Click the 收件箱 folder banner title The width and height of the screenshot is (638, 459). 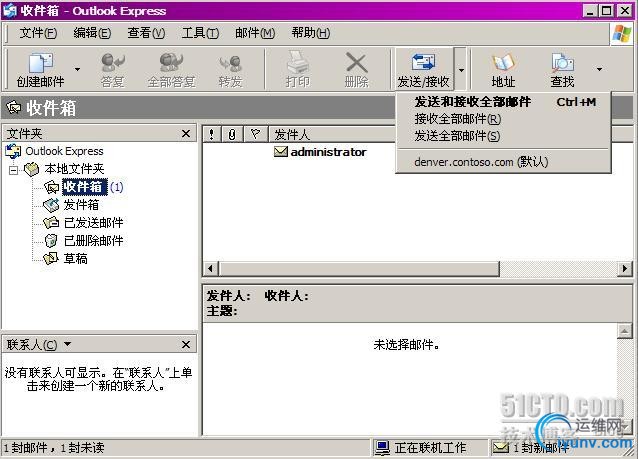[x=51, y=108]
